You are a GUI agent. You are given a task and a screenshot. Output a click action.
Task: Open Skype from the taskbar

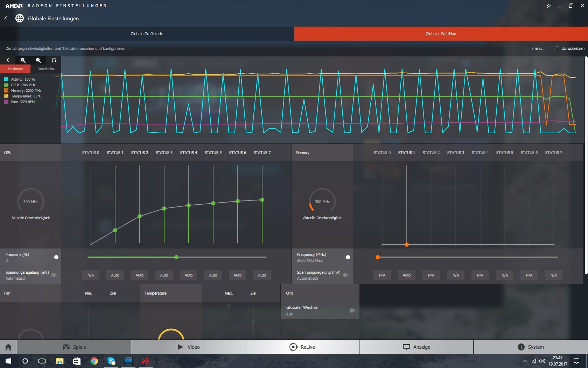(111, 361)
